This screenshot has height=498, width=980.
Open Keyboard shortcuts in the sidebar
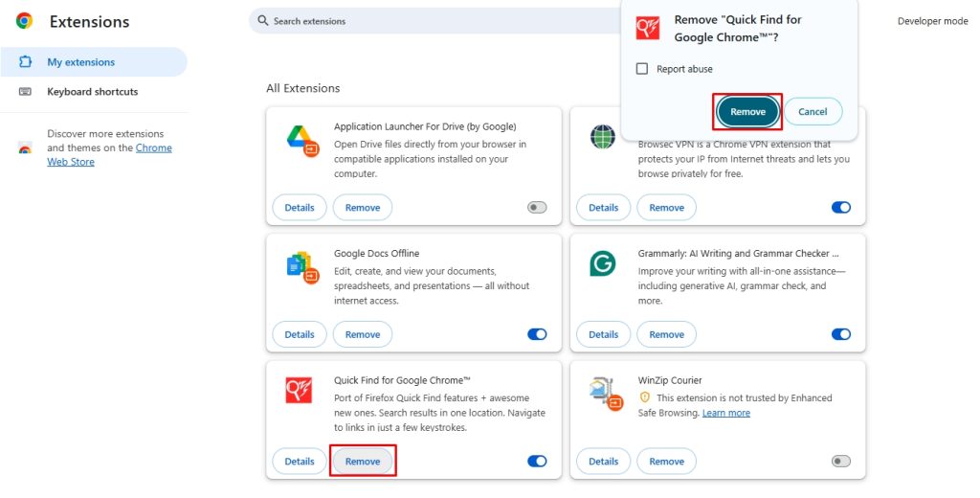click(94, 91)
